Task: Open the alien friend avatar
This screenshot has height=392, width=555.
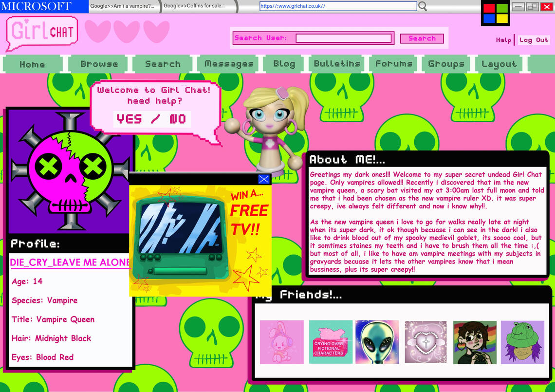Action: 377,342
